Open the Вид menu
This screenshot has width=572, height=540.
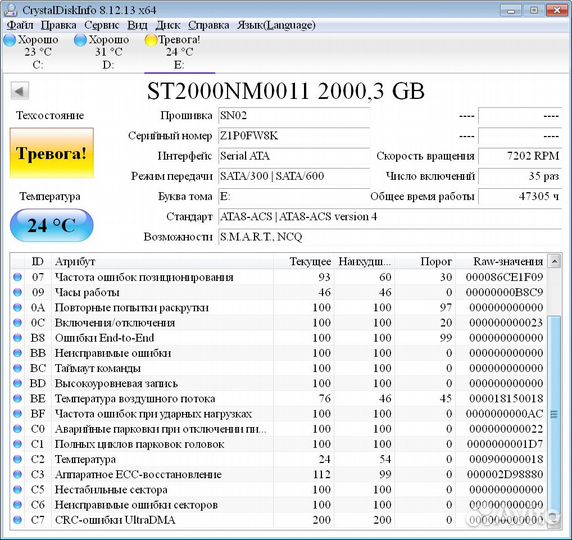click(x=138, y=25)
